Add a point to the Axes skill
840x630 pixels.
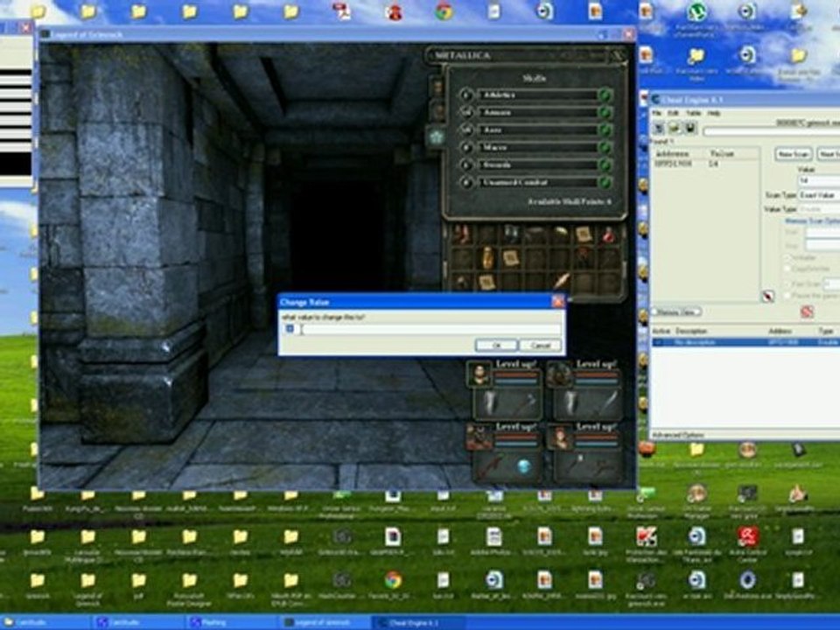605,130
